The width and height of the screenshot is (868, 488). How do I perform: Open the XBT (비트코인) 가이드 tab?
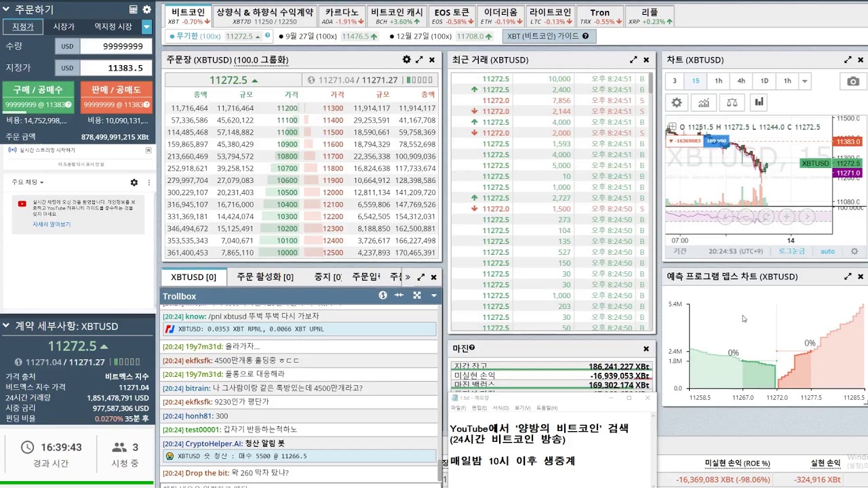coord(549,36)
